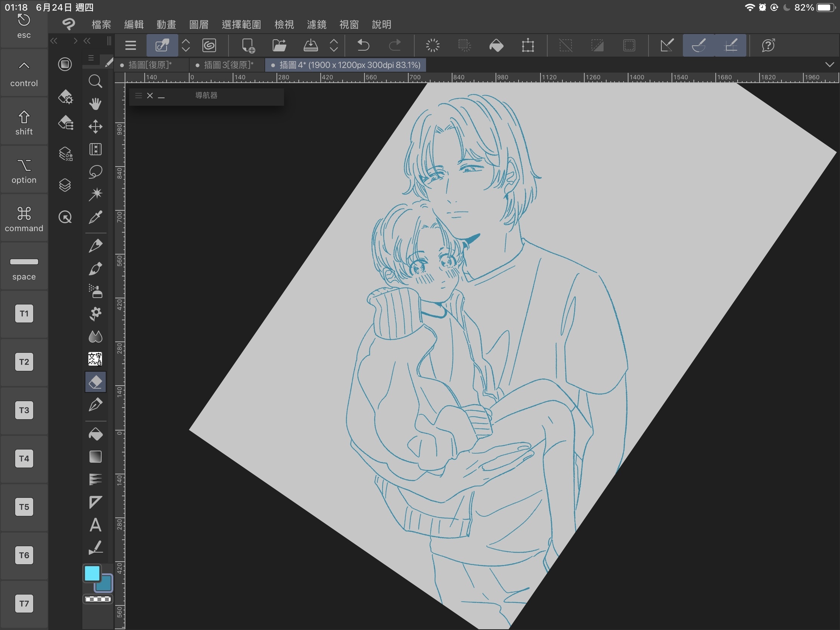This screenshot has height=630, width=840.
Task: Create a new canvas document
Action: point(248,46)
